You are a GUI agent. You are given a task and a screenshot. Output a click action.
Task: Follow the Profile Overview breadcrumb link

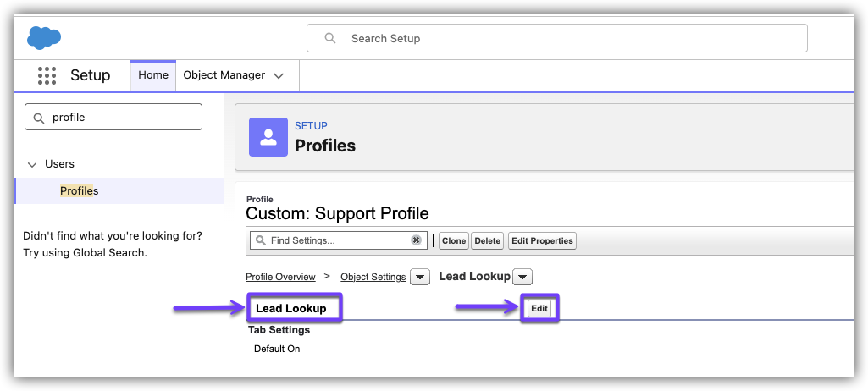point(280,277)
